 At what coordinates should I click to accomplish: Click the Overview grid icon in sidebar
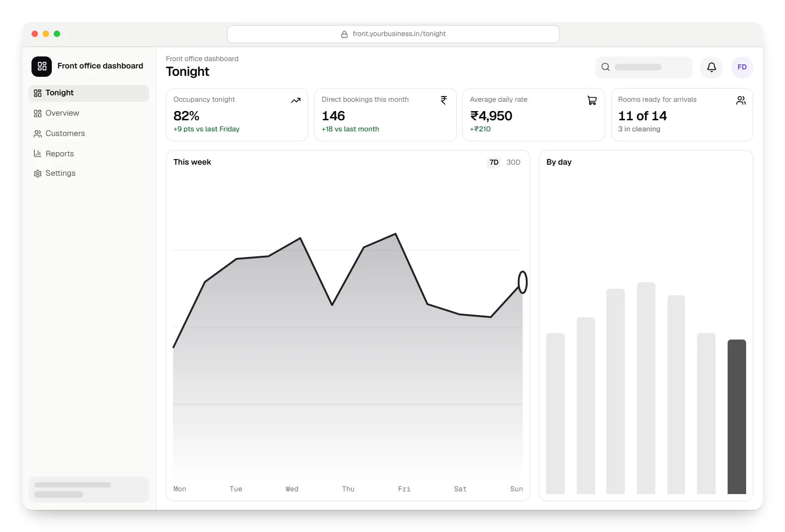37,113
